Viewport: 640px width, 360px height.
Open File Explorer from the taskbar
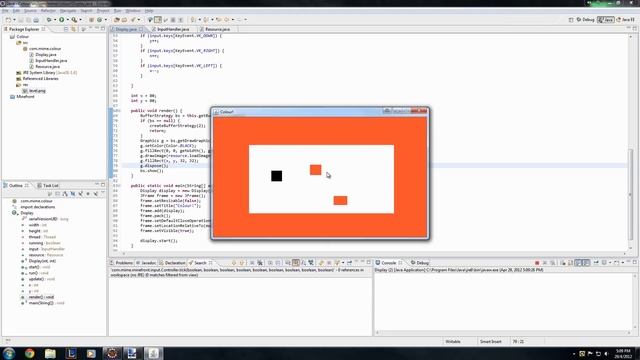50,353
